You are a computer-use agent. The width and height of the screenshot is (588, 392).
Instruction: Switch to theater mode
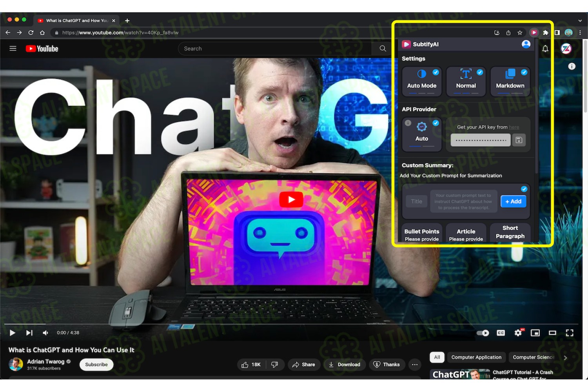552,333
